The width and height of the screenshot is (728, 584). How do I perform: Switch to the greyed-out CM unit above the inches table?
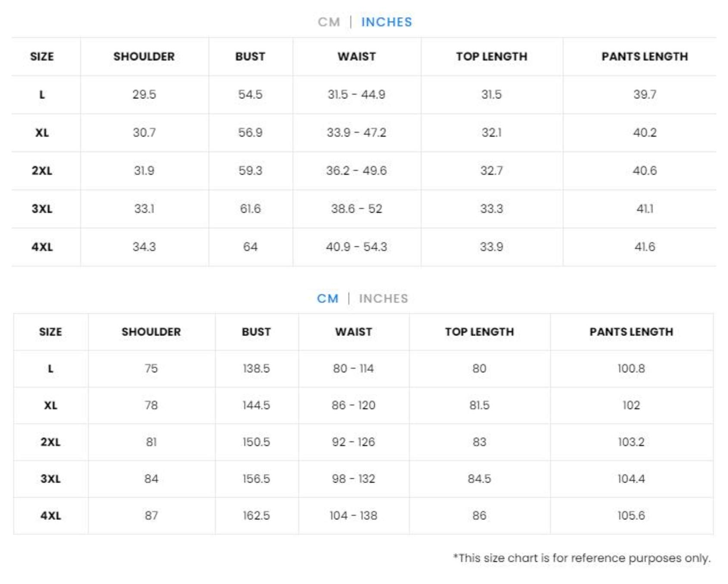tap(329, 22)
